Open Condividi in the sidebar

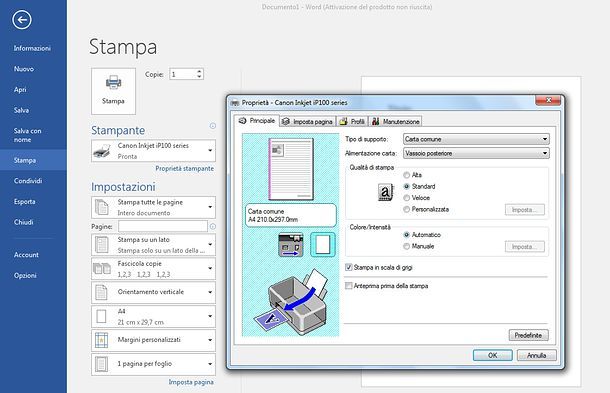click(28, 181)
